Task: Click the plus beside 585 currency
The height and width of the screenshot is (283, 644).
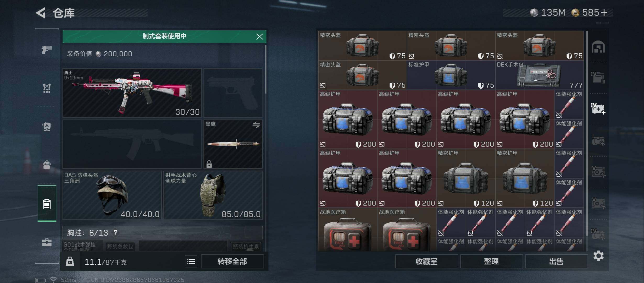Action: [x=604, y=12]
